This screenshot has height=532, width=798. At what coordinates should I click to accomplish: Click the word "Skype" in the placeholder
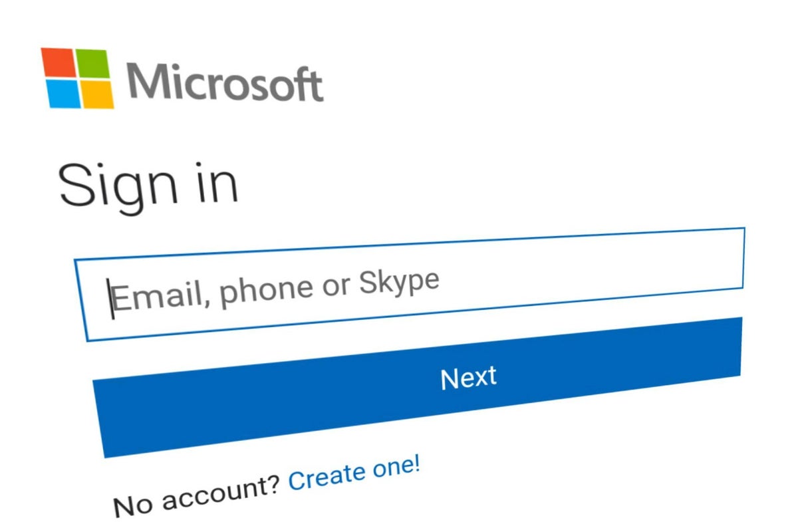coord(399,283)
